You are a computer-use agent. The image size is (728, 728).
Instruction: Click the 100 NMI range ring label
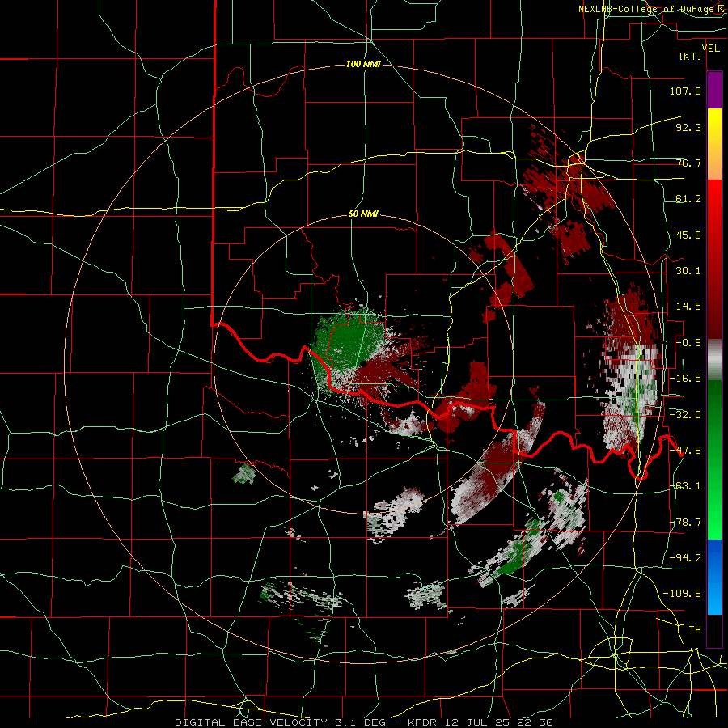click(363, 64)
